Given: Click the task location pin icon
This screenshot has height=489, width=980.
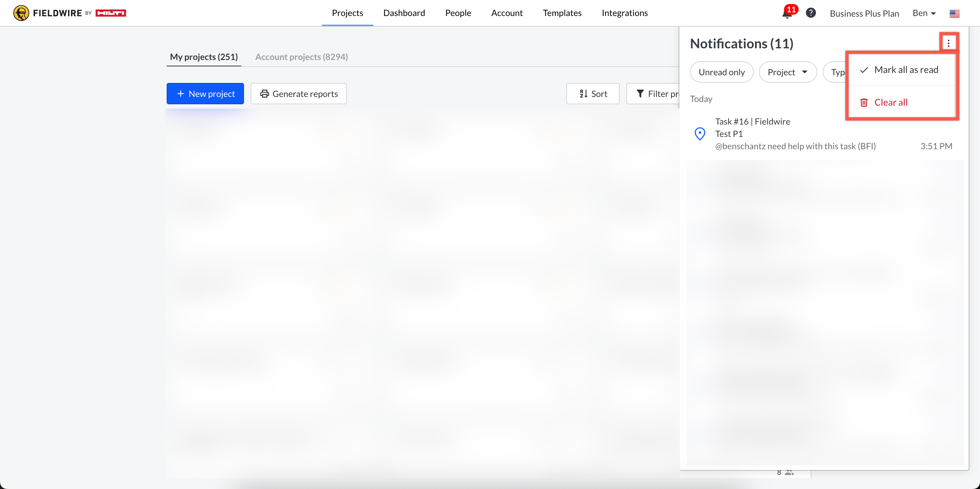Looking at the screenshot, I should [700, 134].
